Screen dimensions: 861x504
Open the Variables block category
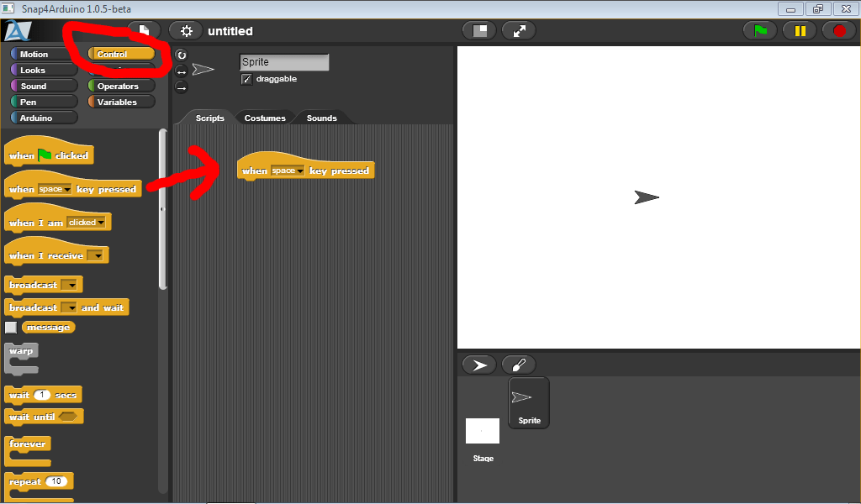tap(121, 102)
